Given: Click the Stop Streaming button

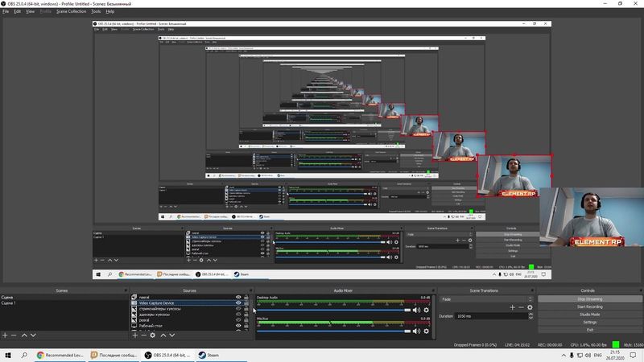Looking at the screenshot, I should click(x=590, y=298).
